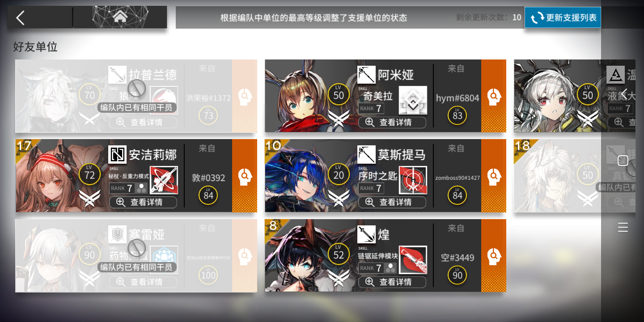Collapse side panel with the chevron arrow

tap(624, 94)
